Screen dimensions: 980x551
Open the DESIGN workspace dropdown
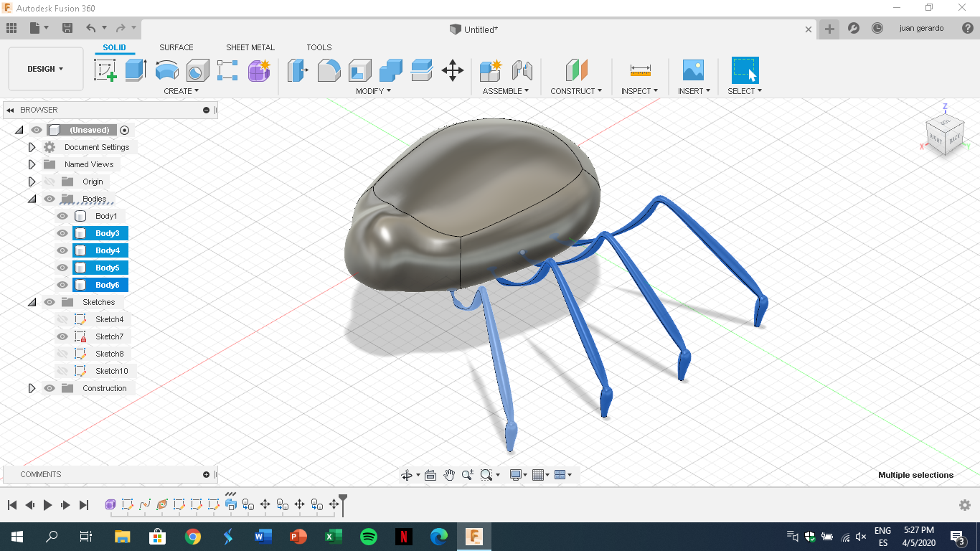point(45,69)
